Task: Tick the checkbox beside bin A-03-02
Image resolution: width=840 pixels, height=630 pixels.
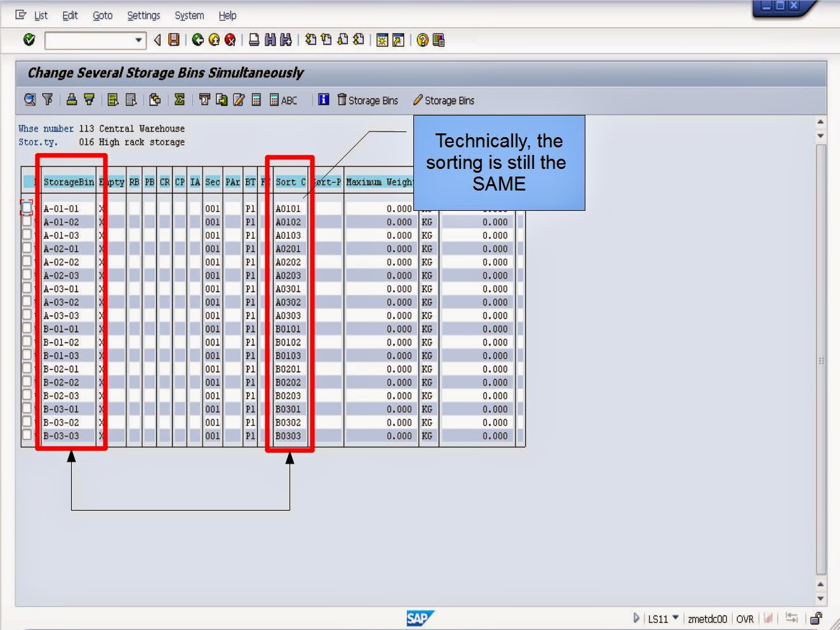Action: click(27, 302)
